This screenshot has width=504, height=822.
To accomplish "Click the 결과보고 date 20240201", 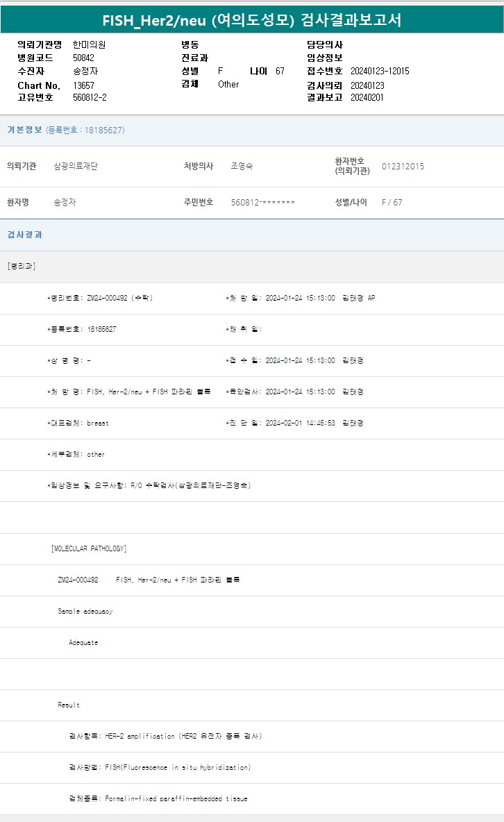I will tap(367, 98).
